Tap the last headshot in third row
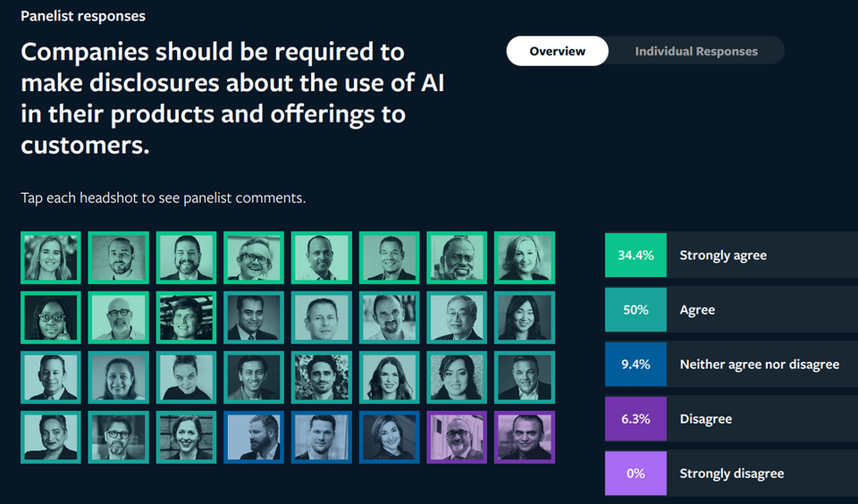Image resolution: width=858 pixels, height=504 pixels. point(525,377)
